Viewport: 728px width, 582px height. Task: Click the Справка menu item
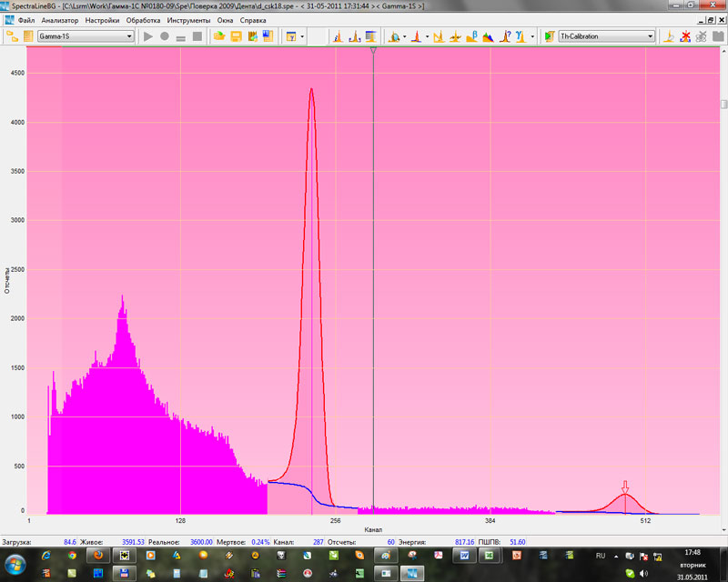click(x=253, y=20)
